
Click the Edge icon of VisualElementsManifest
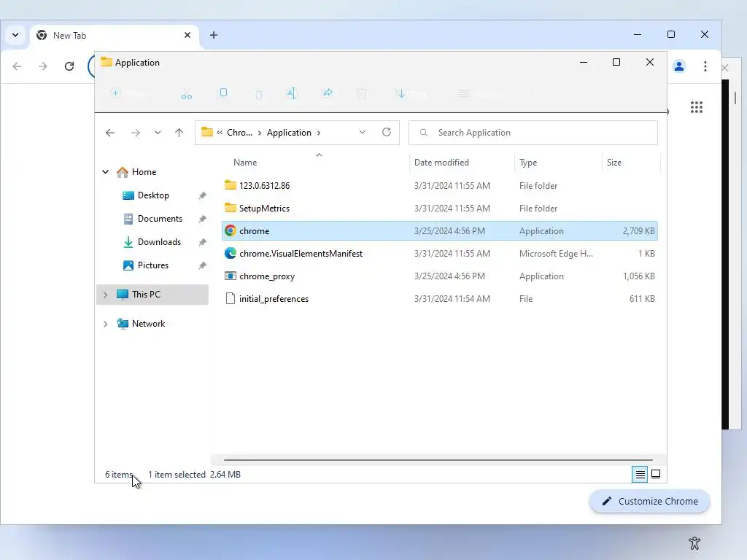[x=230, y=253]
